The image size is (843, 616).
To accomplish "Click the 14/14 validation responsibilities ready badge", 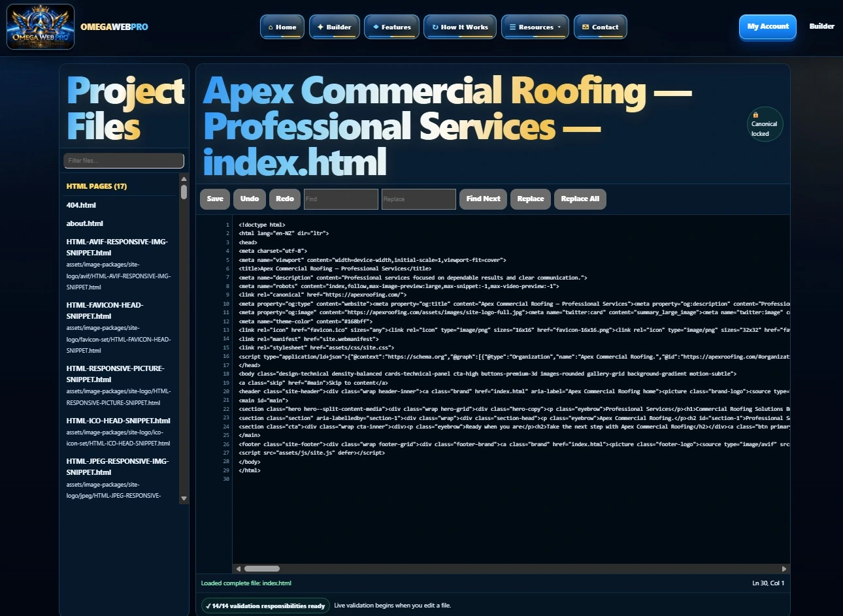I will pos(265,606).
